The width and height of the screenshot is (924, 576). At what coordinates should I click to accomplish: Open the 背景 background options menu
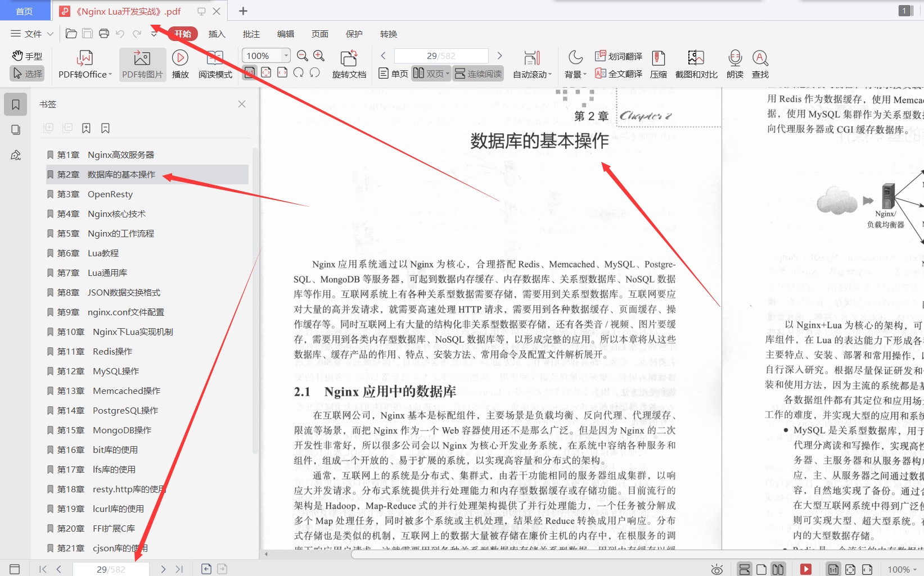[575, 64]
